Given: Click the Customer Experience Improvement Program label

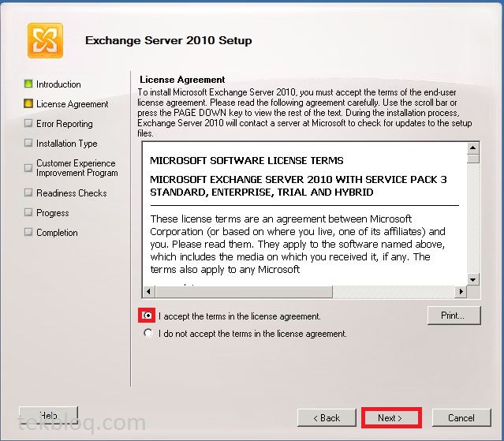Looking at the screenshot, I should 77,168.
